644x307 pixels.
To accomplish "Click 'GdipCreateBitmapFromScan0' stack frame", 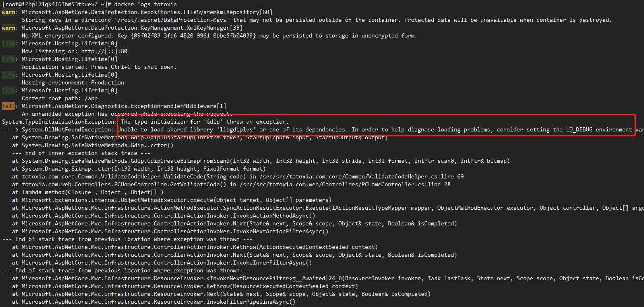I will (261, 161).
